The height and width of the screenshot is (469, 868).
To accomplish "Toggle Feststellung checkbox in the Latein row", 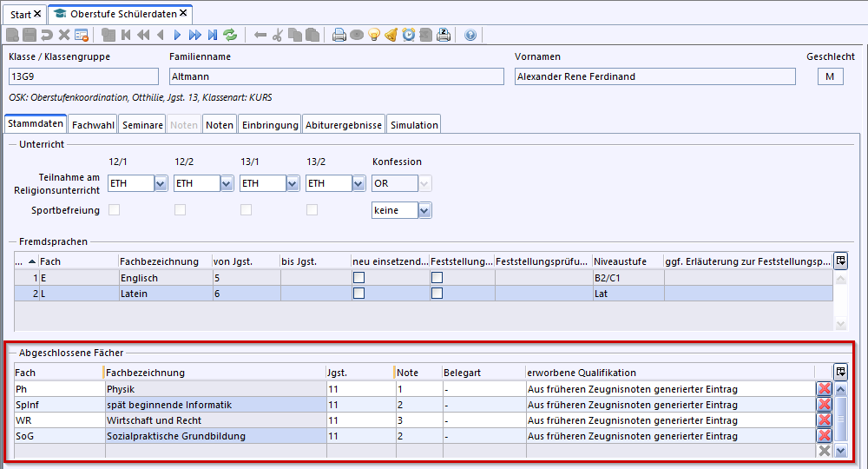I will coord(437,294).
